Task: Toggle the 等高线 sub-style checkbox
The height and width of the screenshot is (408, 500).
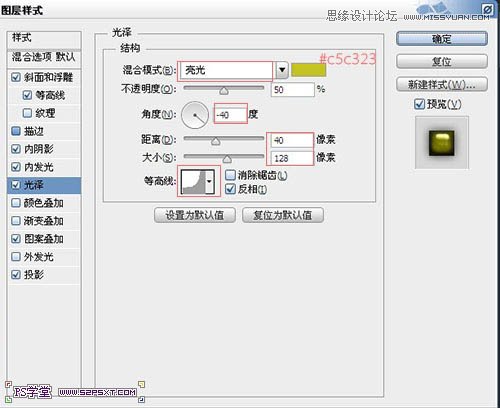Action: point(27,95)
